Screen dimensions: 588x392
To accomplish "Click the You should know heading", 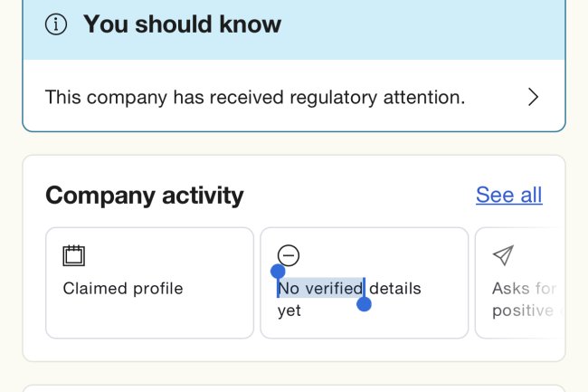I will tap(182, 24).
